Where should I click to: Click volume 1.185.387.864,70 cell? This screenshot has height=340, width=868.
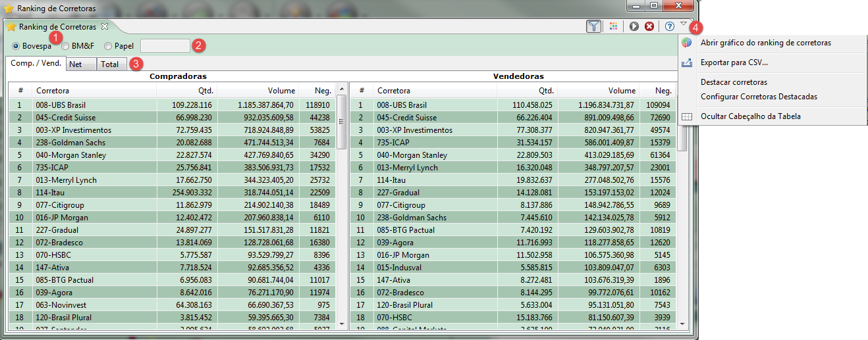258,105
